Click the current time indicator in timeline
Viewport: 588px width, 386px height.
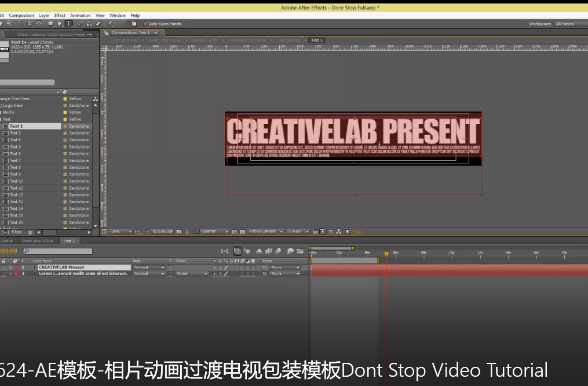386,253
